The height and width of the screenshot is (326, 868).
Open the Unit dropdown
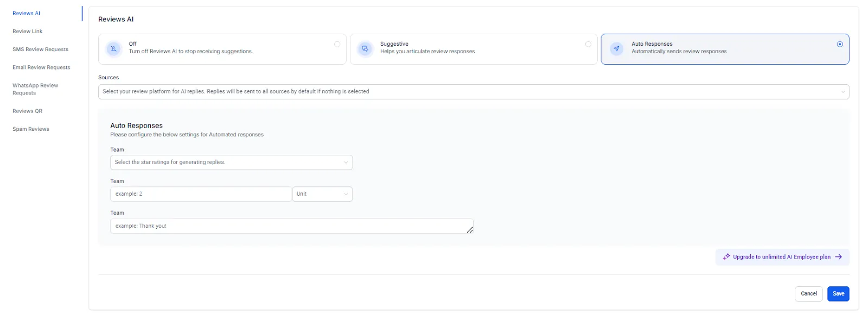323,194
